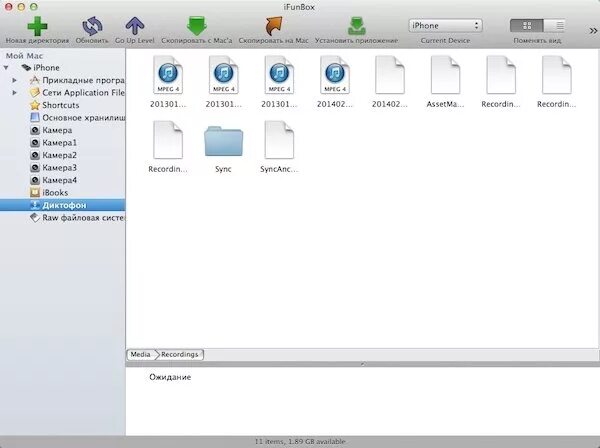Viewport: 600px width, 448px height.
Task: Open Shortcuts in the sidebar
Action: point(55,105)
